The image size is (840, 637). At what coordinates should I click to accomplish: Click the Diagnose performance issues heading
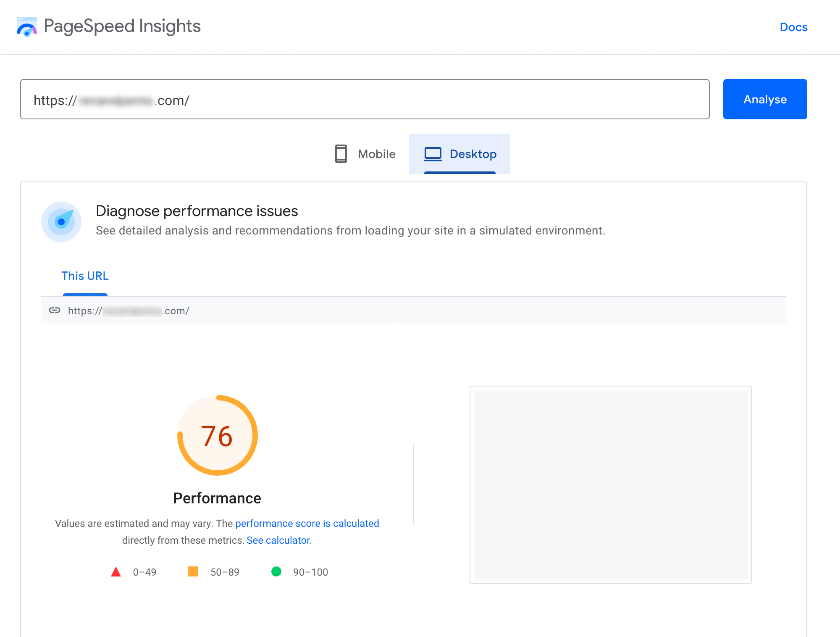197,211
